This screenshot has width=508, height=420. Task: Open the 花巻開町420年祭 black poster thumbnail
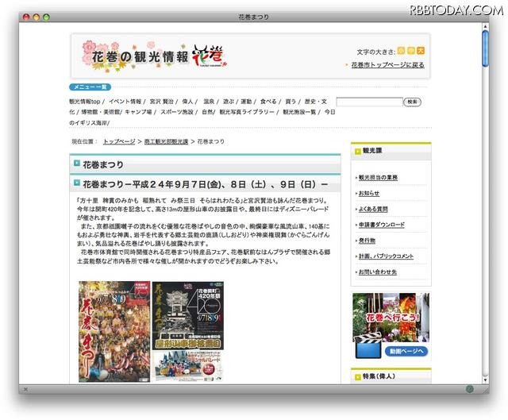[188, 316]
